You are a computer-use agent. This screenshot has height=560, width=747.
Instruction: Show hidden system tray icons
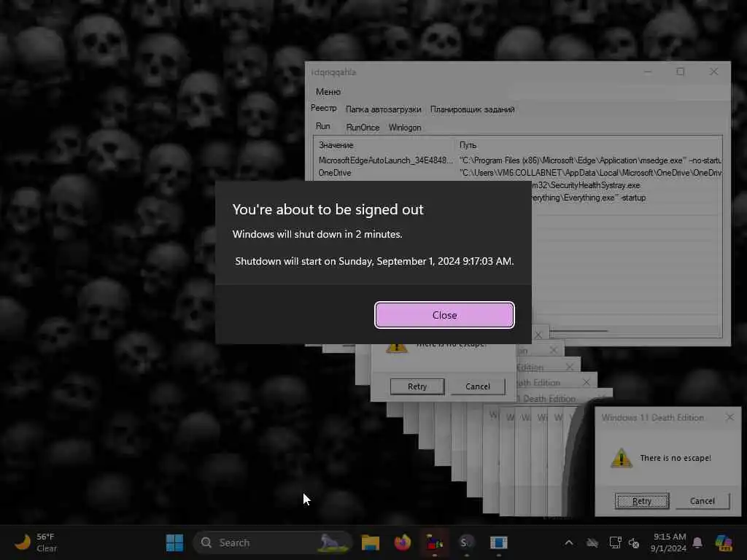click(569, 542)
